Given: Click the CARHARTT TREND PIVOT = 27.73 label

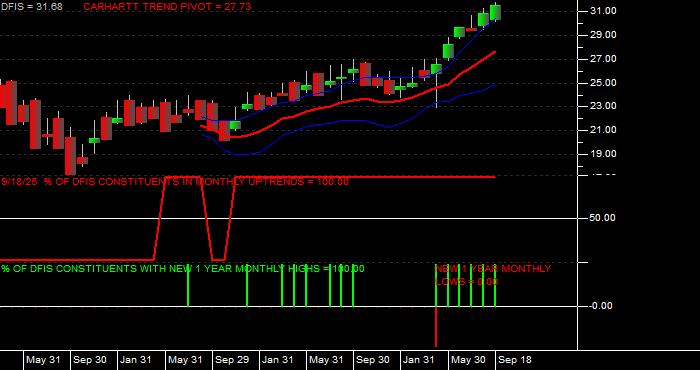Looking at the screenshot, I should click(x=167, y=7).
